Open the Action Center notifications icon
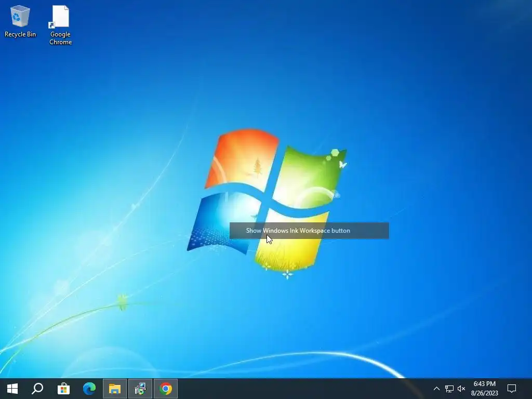Viewport: 532px width, 399px height. (x=512, y=389)
